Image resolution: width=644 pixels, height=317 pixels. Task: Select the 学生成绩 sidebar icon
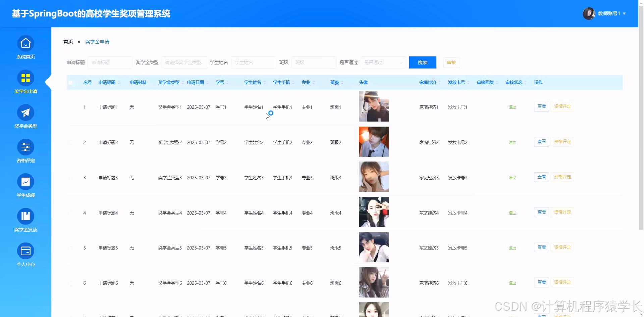tap(25, 182)
